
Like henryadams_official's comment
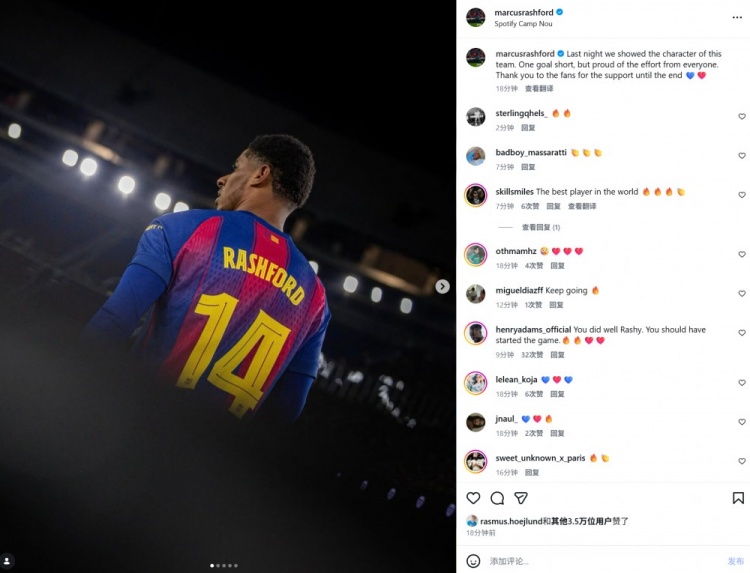741,333
